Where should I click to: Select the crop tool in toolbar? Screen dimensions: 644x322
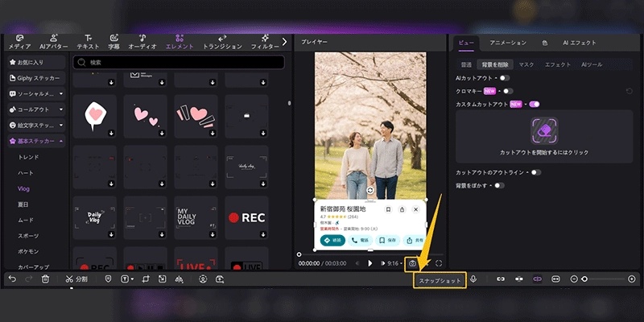[x=146, y=279]
